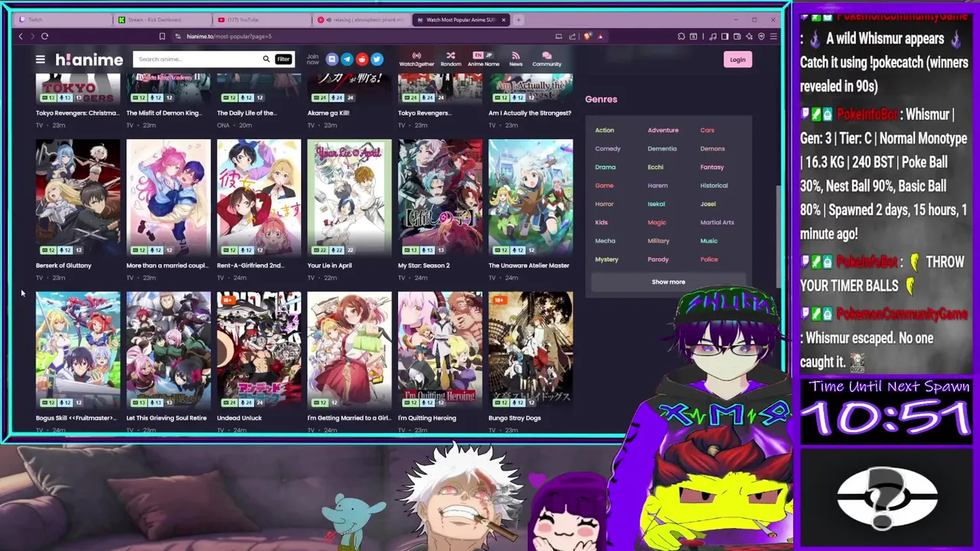Image resolution: width=980 pixels, height=551 pixels.
Task: Click the Login button
Action: coord(737,60)
